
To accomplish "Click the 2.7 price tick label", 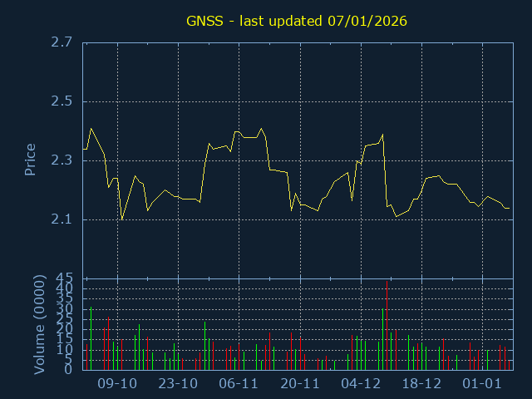I will (61, 42).
